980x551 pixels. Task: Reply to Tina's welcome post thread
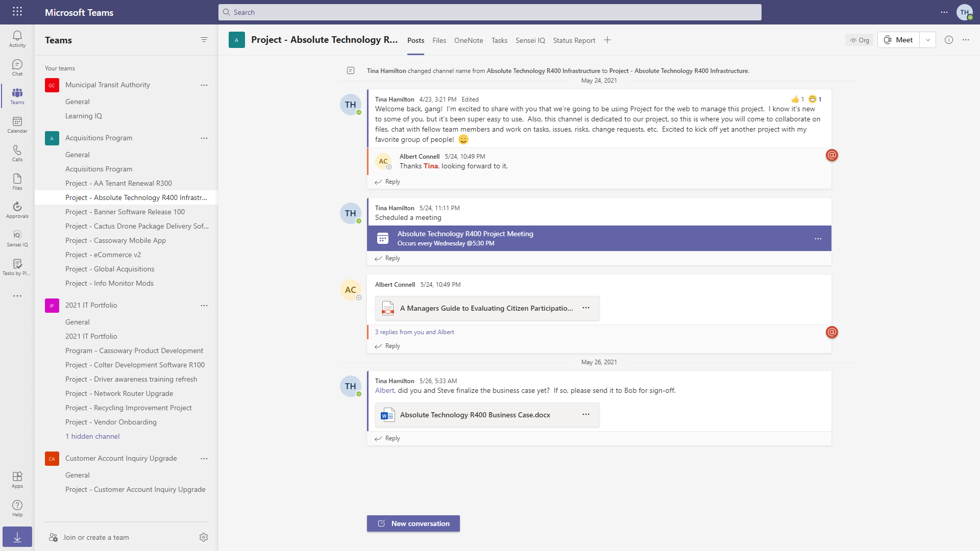point(388,182)
